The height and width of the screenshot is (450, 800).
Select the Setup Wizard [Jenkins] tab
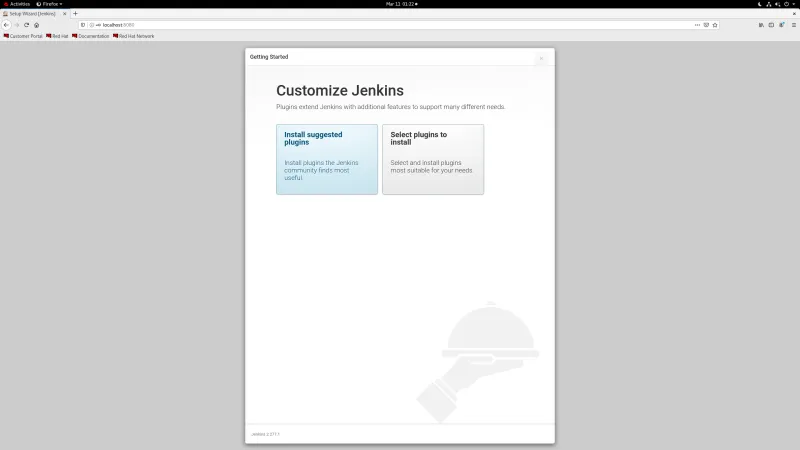(x=30, y=13)
